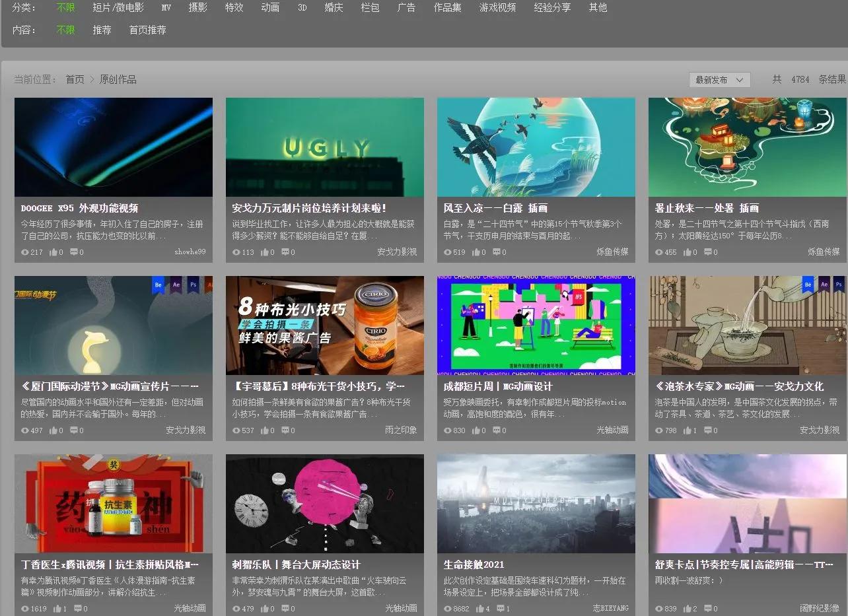The width and height of the screenshot is (848, 616).
Task: Like the 舒爽卡点 video using its thumbs-up icon
Action: coord(686,608)
